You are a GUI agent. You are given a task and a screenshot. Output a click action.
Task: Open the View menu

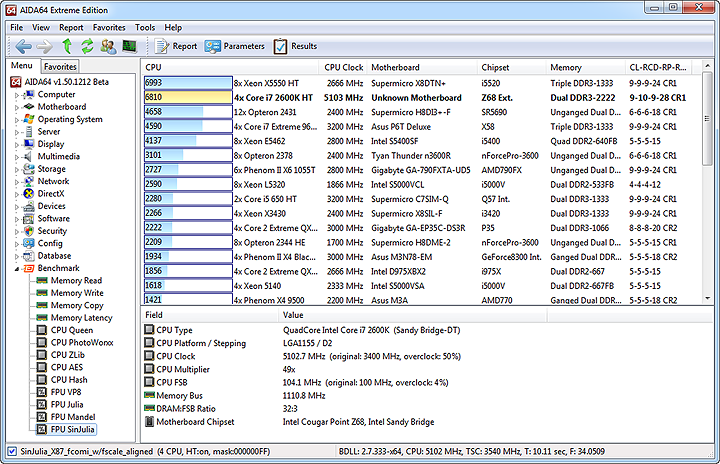[x=41, y=28]
